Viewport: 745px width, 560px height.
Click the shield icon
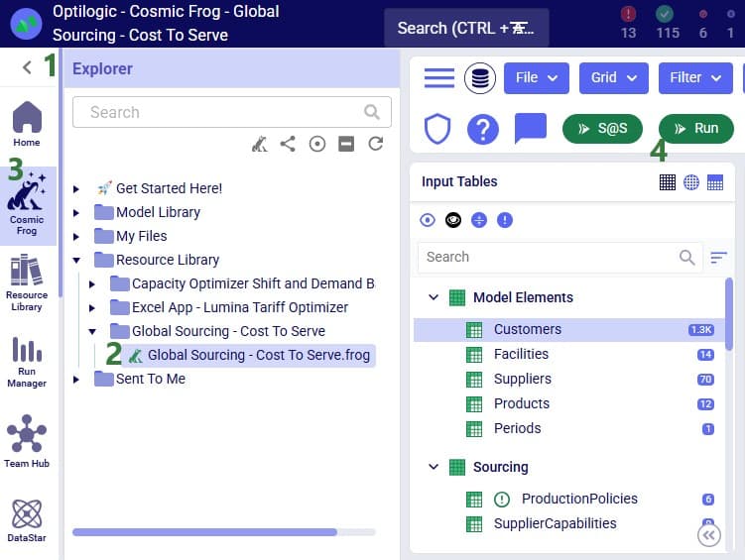pyautogui.click(x=437, y=129)
